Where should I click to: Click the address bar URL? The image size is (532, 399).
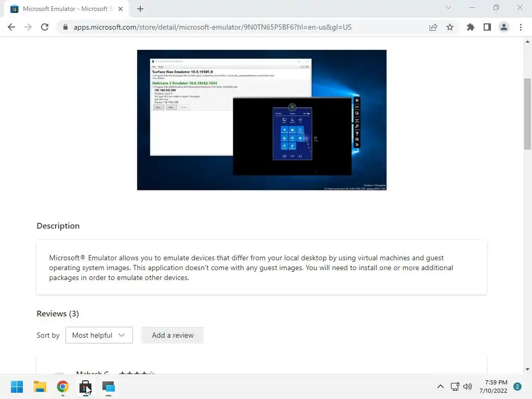click(x=212, y=27)
